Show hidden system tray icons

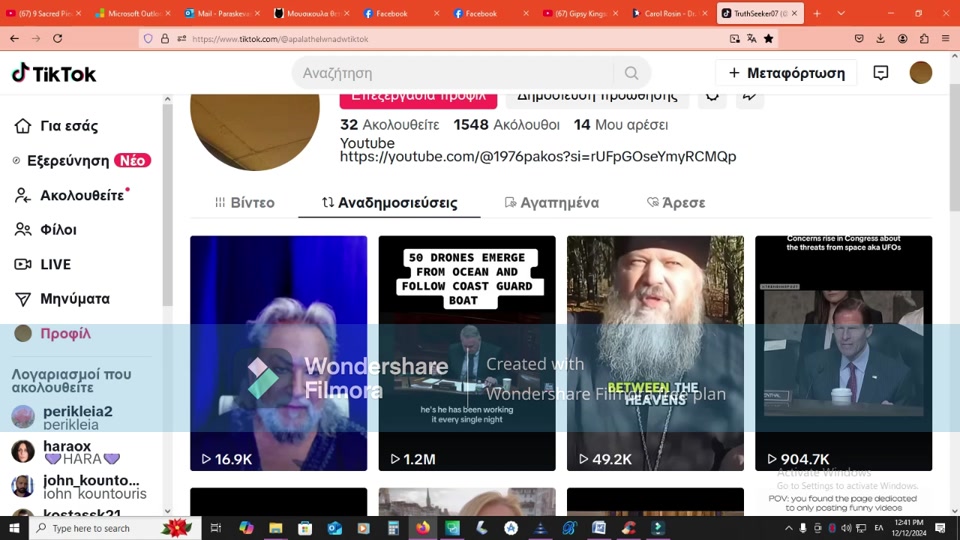[786, 528]
